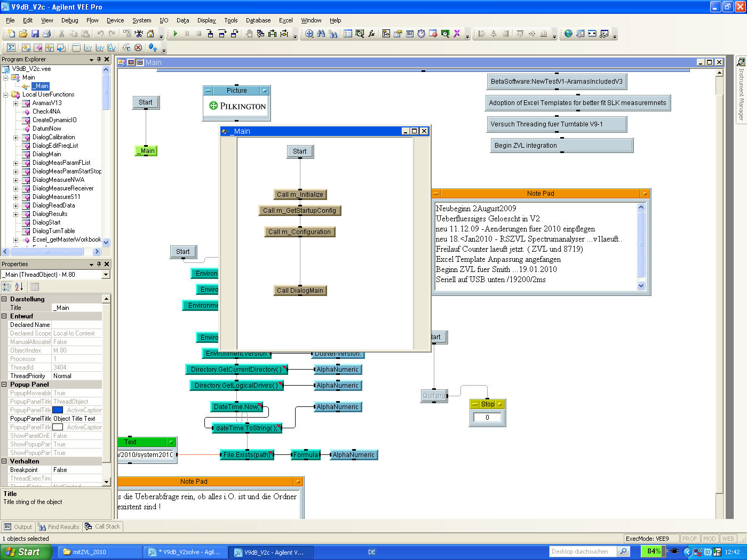
Task: Pin the Program Explorer panel
Action: coord(99,59)
